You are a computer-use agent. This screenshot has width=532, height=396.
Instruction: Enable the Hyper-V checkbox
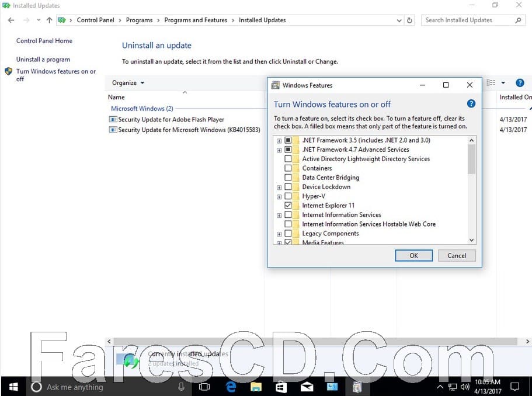[x=288, y=196]
